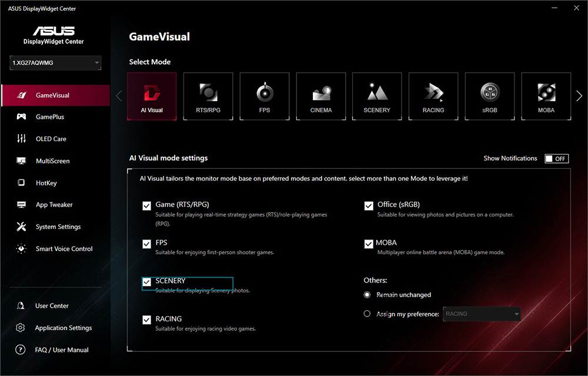
Task: Pick the CINEMA visual mode
Action: tap(321, 96)
